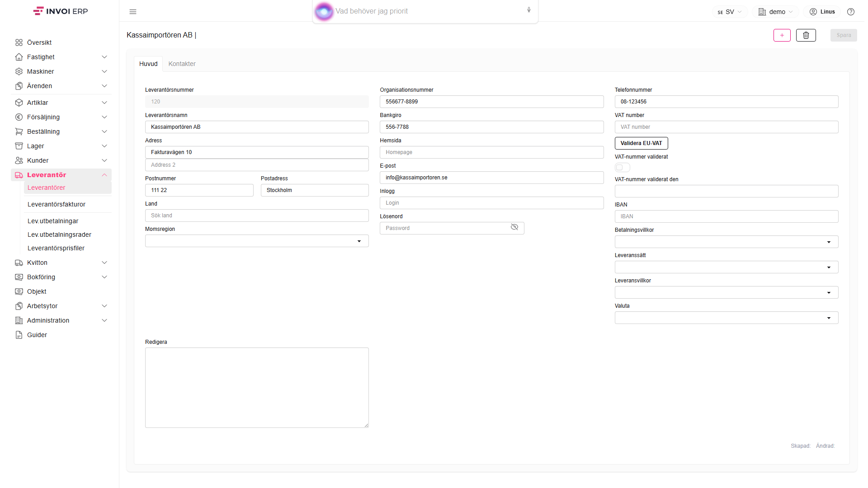Screen dimensions: 868x488
Task: Add new supplier with plus button
Action: tap(782, 35)
